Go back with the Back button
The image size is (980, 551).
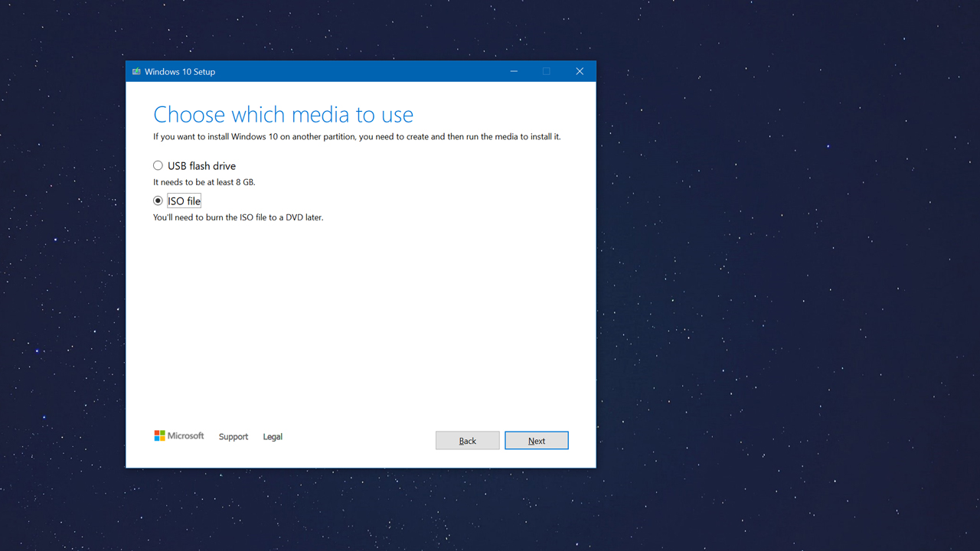click(467, 441)
